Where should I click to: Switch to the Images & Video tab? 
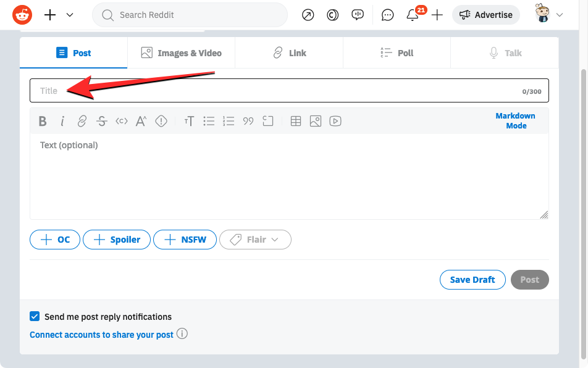tap(181, 53)
